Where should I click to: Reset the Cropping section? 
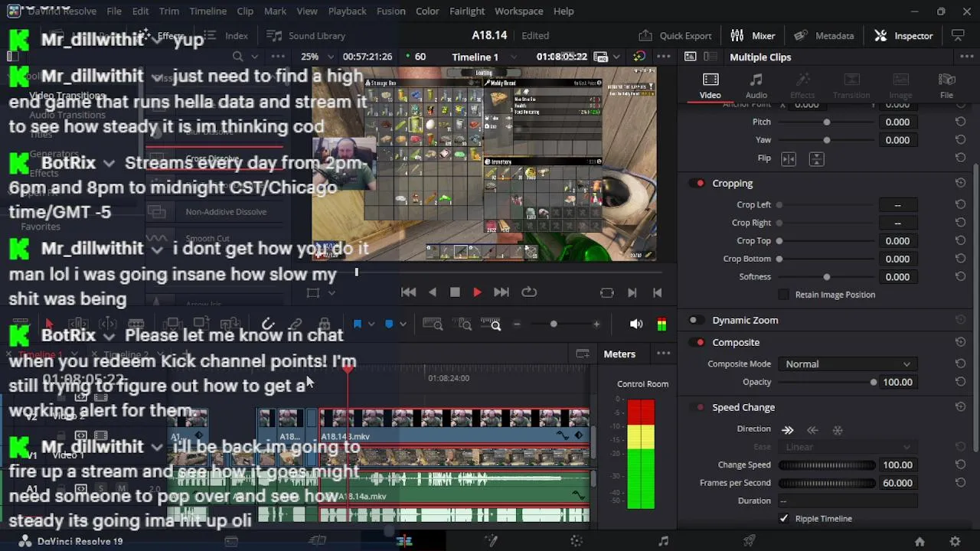[x=960, y=184]
